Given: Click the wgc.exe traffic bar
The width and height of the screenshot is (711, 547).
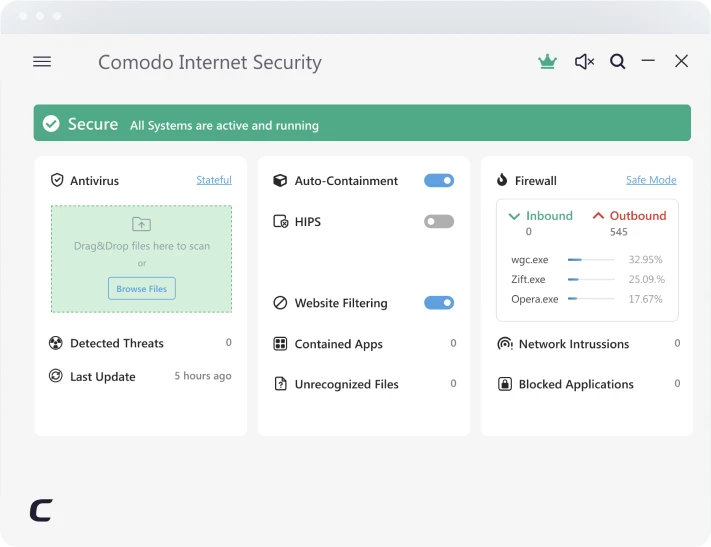Looking at the screenshot, I should [591, 260].
